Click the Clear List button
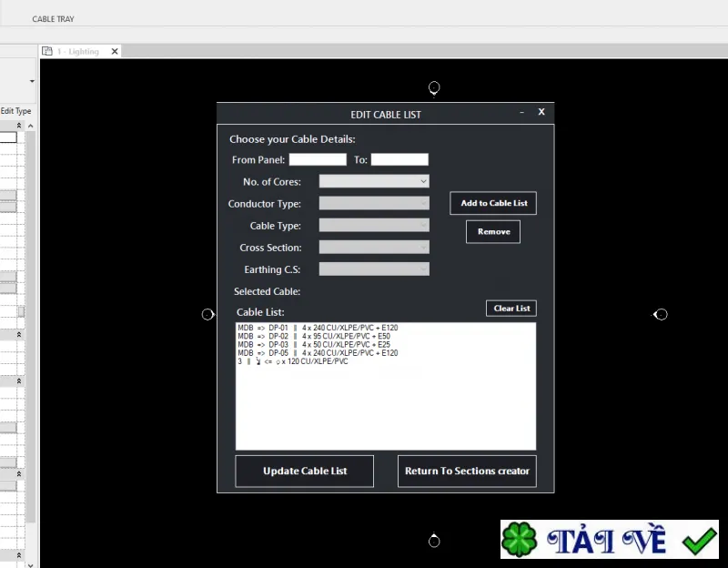The image size is (728, 568). [511, 309]
